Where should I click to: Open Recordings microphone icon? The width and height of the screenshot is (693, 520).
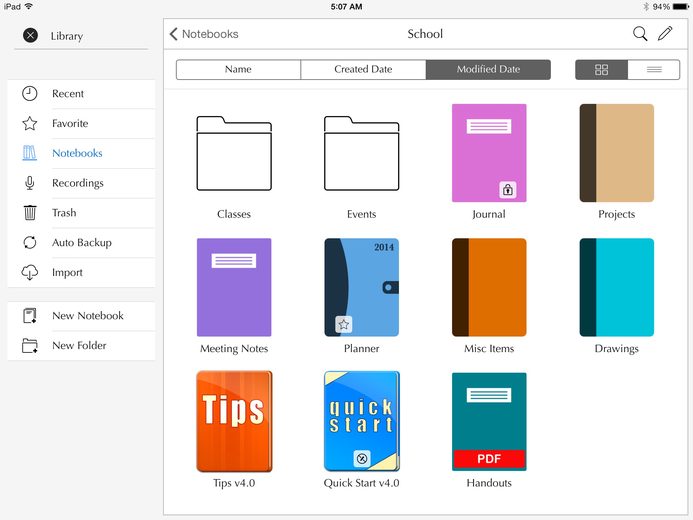tap(30, 183)
